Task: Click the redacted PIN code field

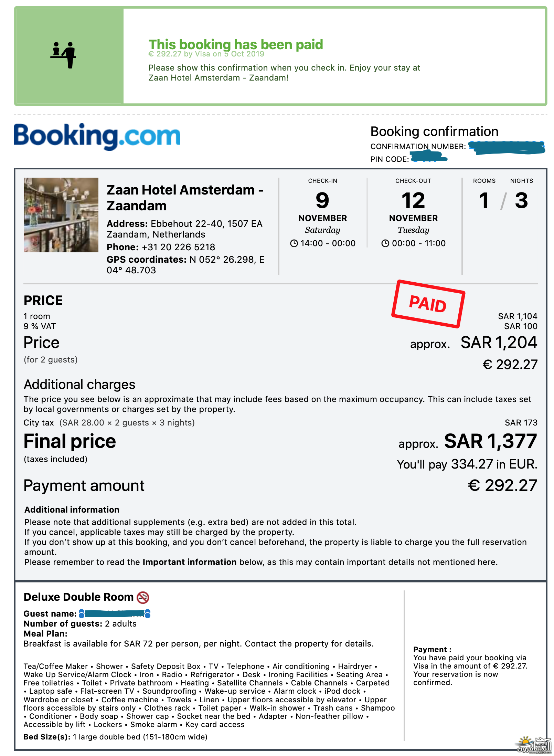Action: [429, 159]
